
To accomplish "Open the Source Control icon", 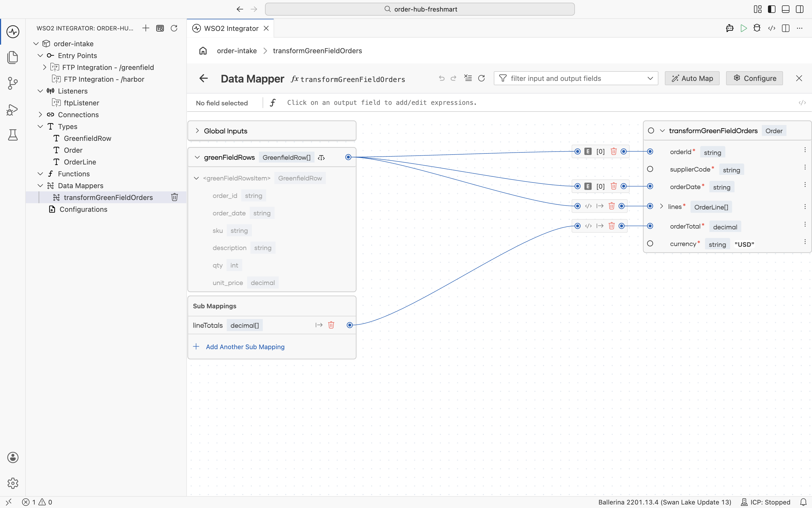I will pyautogui.click(x=13, y=83).
